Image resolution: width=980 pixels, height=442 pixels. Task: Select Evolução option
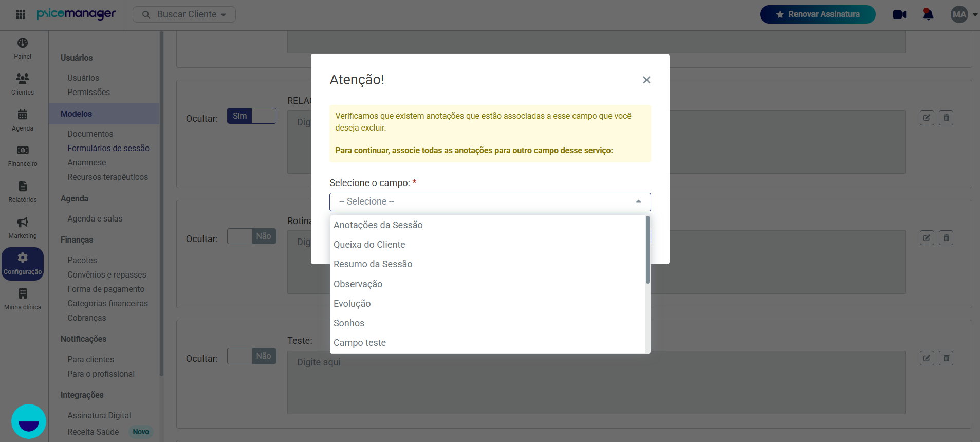click(x=487, y=304)
